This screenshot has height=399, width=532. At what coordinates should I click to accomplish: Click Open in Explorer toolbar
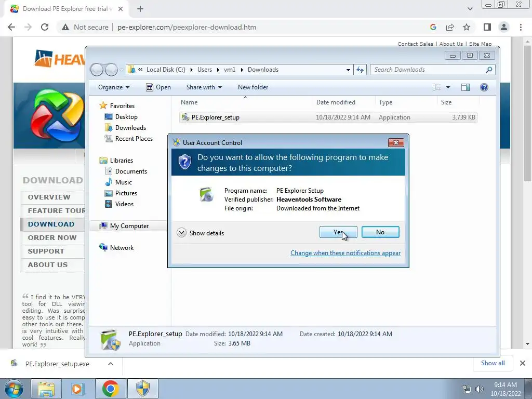pyautogui.click(x=158, y=87)
